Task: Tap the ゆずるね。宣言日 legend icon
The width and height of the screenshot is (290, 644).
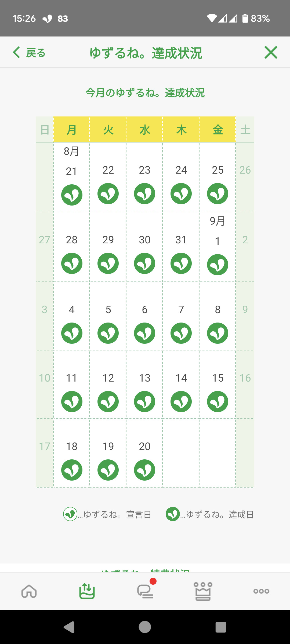Action: tap(70, 514)
